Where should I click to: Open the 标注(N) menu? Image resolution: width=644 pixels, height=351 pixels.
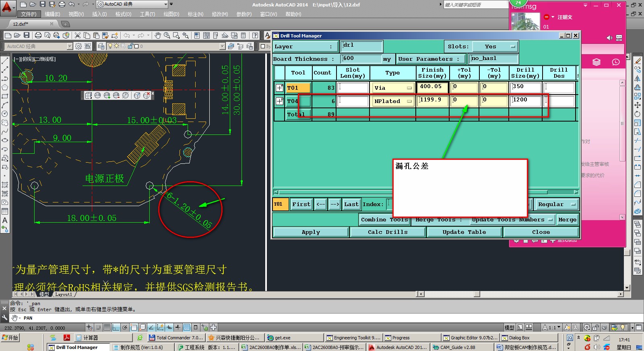coord(195,14)
